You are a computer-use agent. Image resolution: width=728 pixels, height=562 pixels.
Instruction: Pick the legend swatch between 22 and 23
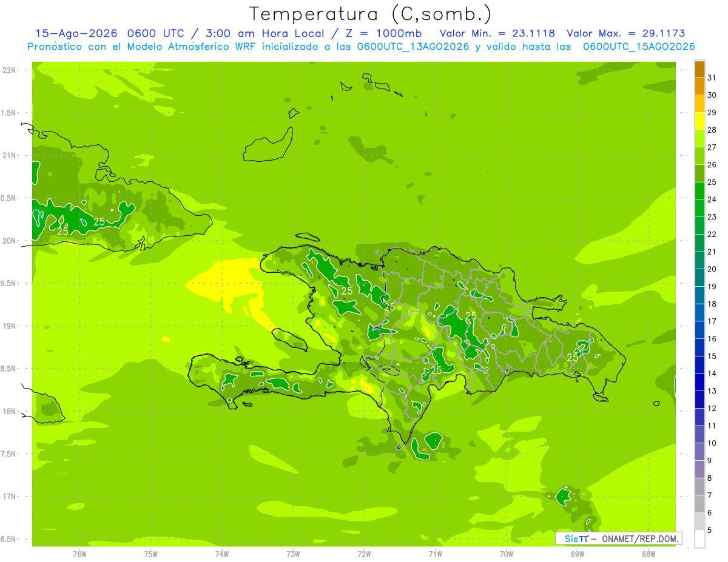tap(699, 226)
